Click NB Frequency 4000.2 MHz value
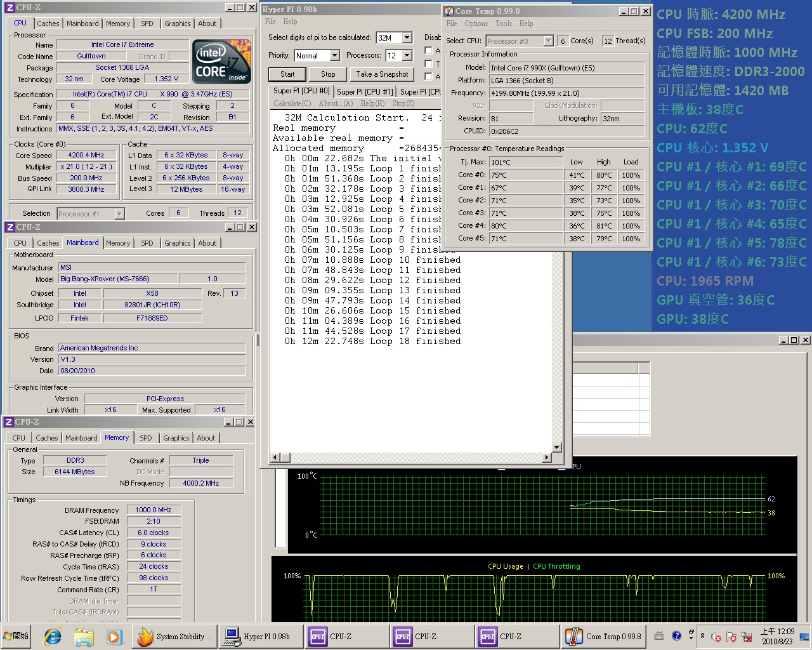 coord(201,483)
